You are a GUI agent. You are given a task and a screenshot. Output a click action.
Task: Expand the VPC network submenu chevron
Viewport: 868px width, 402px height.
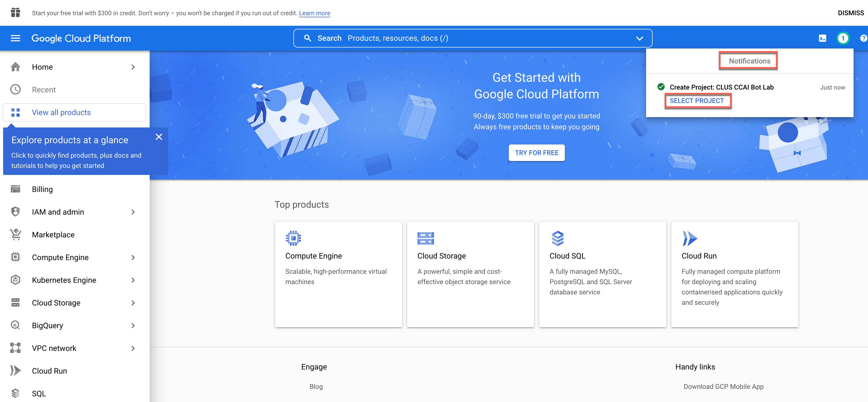coord(133,348)
